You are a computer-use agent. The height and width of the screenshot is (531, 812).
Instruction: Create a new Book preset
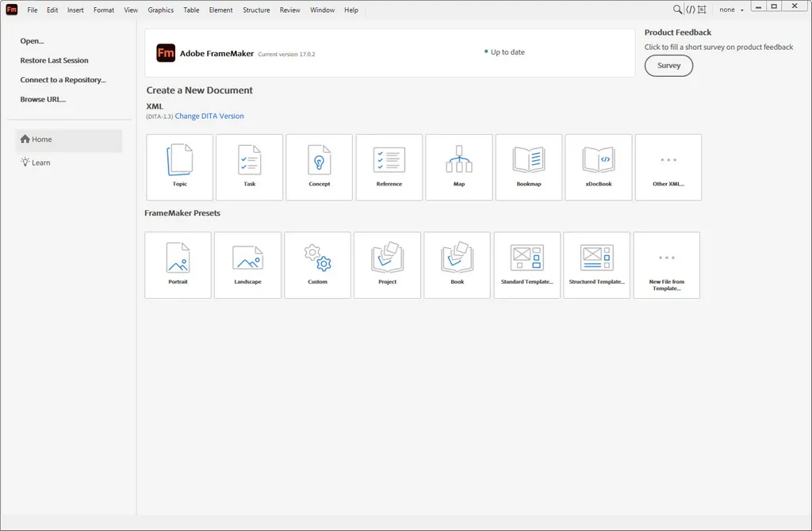(458, 265)
